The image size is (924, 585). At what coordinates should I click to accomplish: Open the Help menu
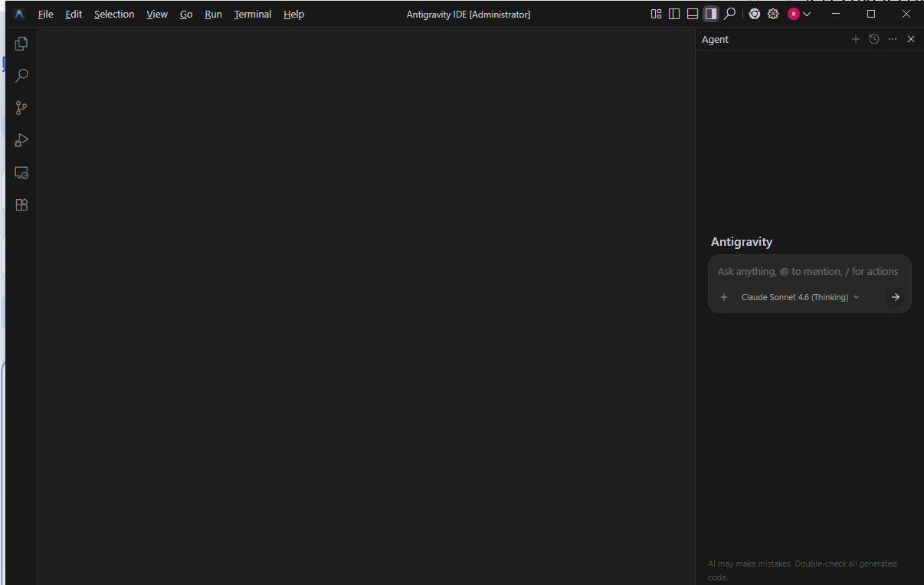click(293, 14)
